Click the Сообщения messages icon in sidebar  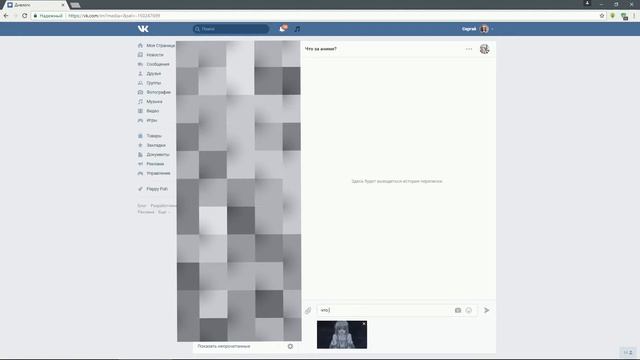[x=140, y=64]
